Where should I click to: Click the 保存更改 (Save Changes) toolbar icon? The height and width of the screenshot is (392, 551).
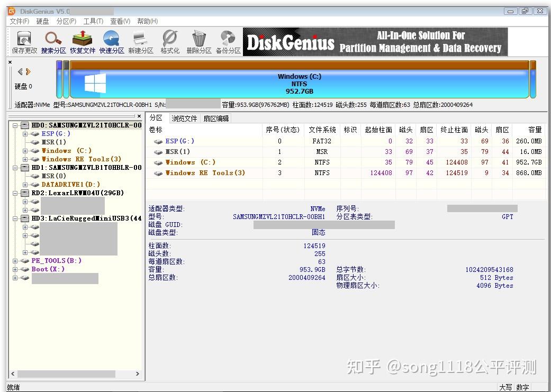24,41
